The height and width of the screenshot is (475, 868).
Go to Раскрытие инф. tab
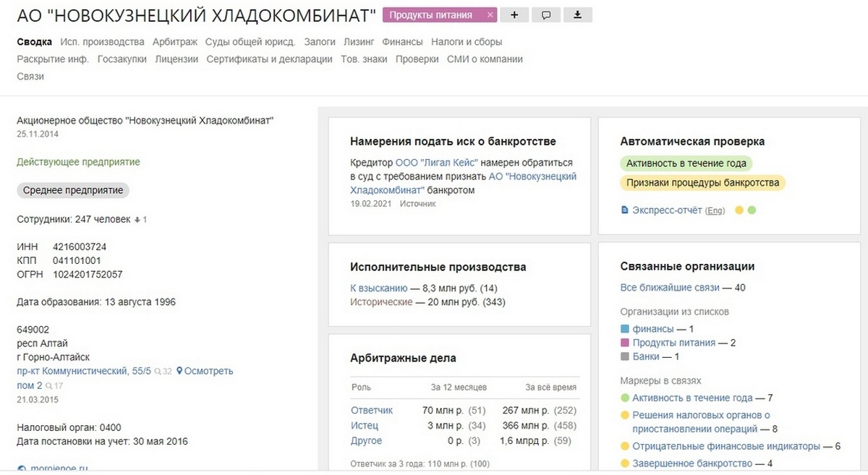pos(53,59)
